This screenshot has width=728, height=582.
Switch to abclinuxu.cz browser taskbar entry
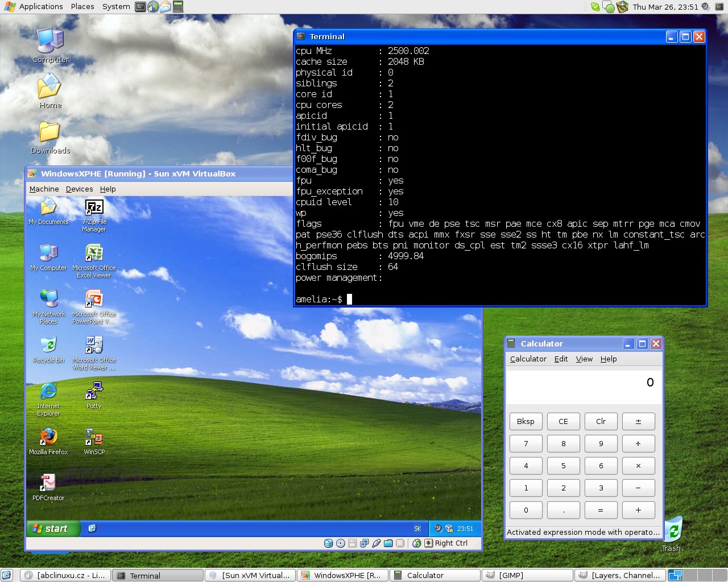pos(65,575)
